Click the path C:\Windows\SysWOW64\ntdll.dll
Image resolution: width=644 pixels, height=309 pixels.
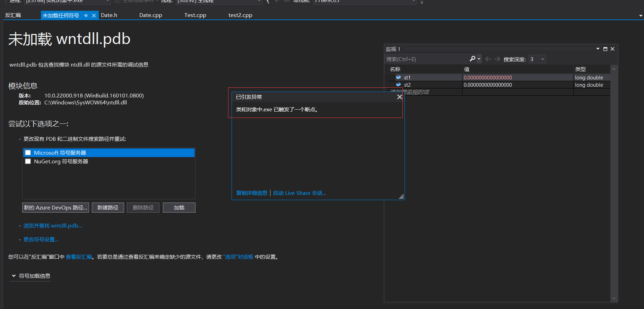coord(86,102)
